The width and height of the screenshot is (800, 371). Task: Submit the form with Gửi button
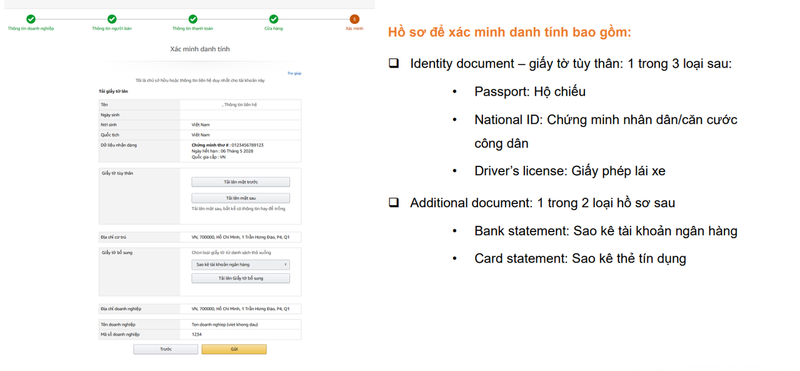click(x=234, y=349)
